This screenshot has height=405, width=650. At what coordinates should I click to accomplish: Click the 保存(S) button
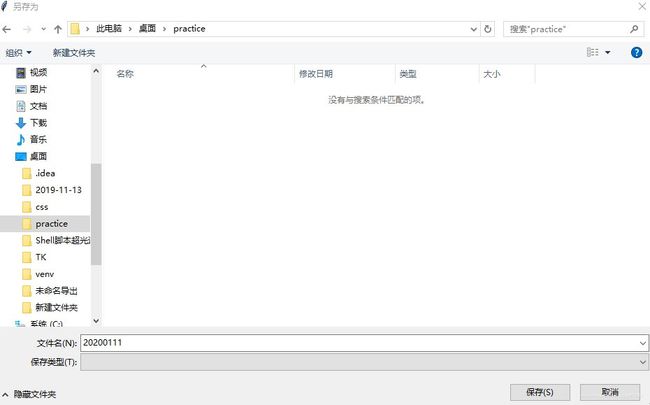tap(540, 392)
